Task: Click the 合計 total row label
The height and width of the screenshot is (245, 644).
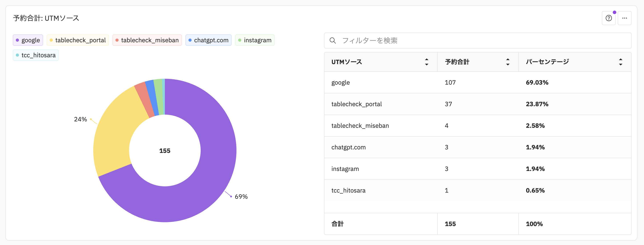Action: (337, 224)
